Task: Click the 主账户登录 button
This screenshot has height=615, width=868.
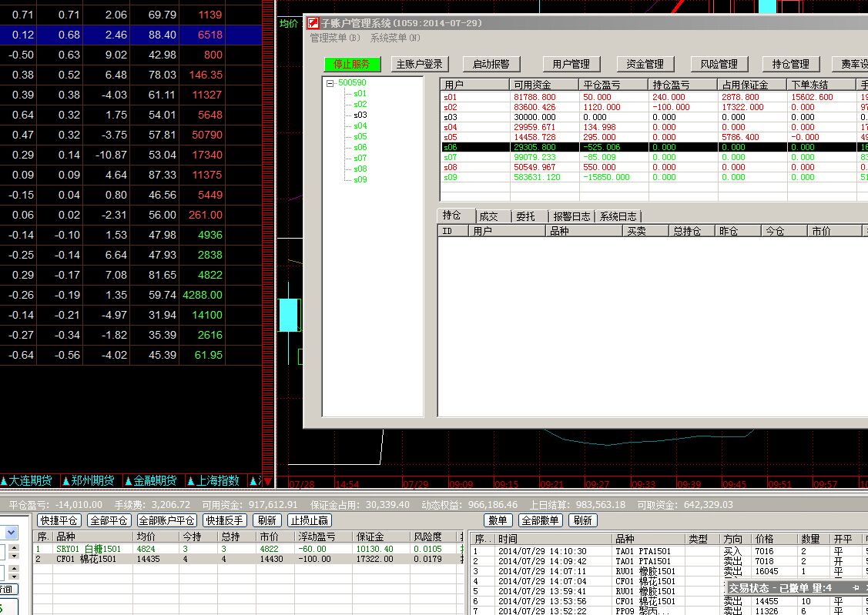Action: 418,64
